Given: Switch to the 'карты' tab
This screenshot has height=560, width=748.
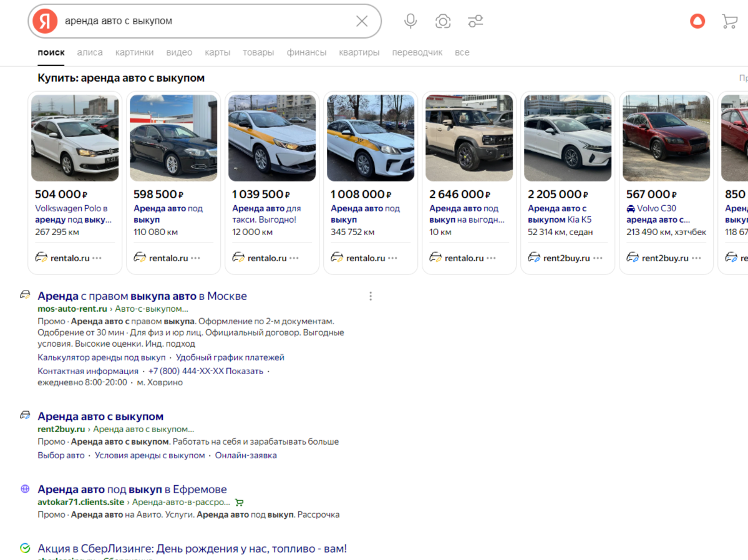Looking at the screenshot, I should 217,52.
